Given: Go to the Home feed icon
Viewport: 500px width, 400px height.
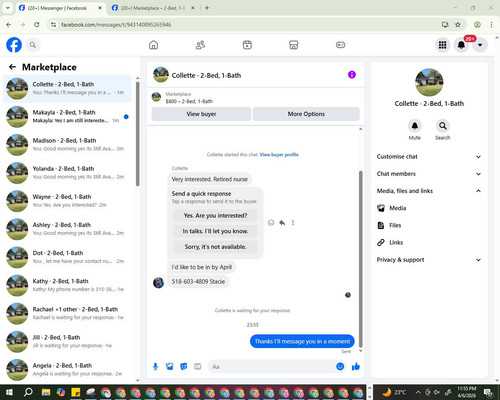Looking at the screenshot, I should (x=153, y=45).
